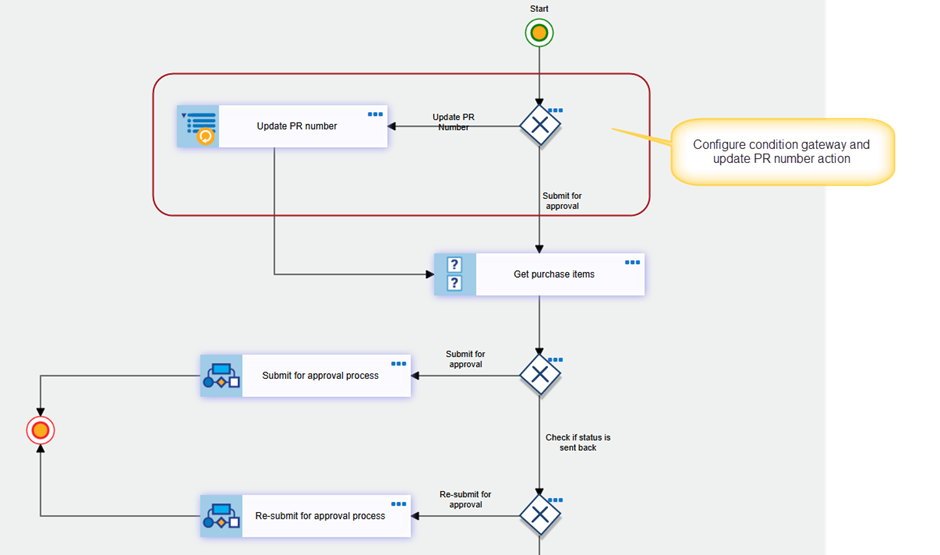Open ellipsis menu on Submit for approval process
Screen dimensions: 940x555
click(399, 363)
